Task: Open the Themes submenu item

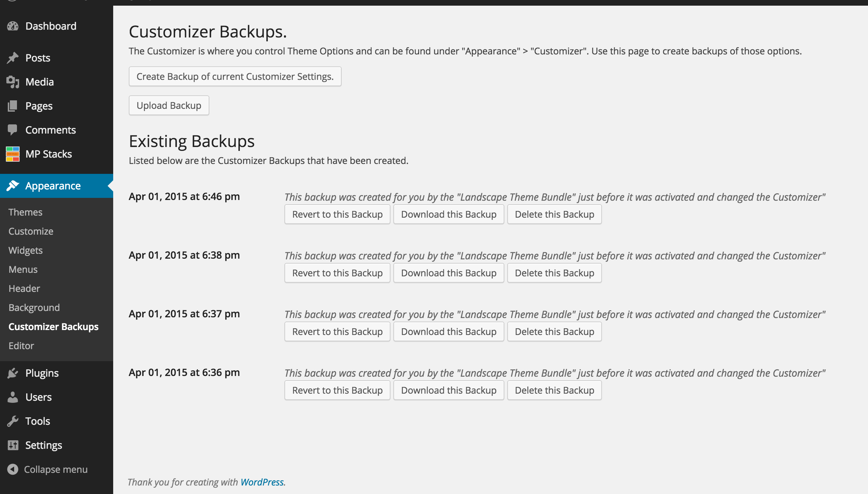Action: [x=25, y=212]
